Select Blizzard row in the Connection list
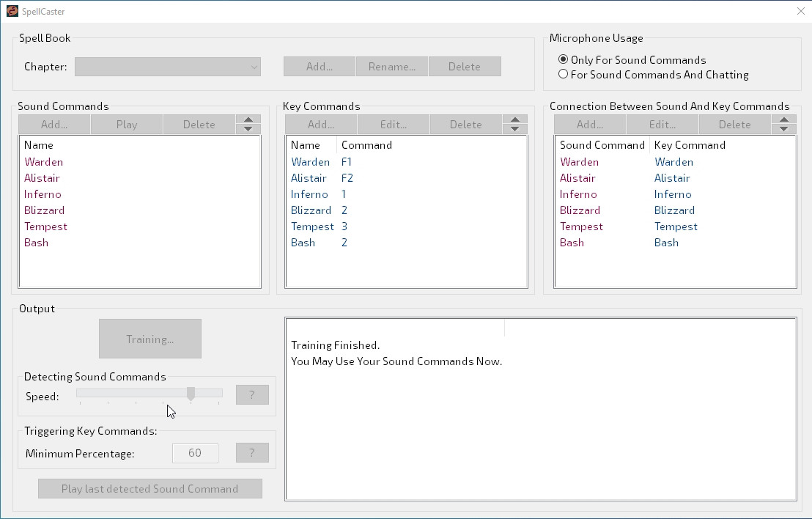This screenshot has height=519, width=812. 579,210
